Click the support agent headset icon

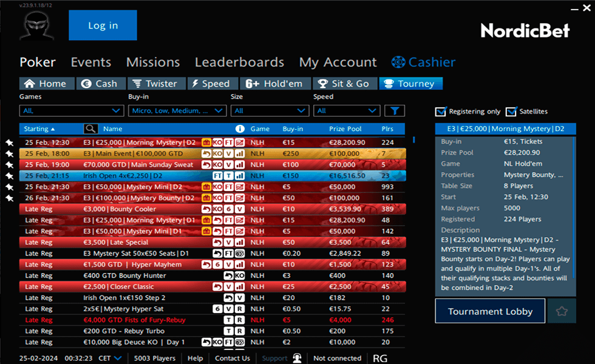297,358
